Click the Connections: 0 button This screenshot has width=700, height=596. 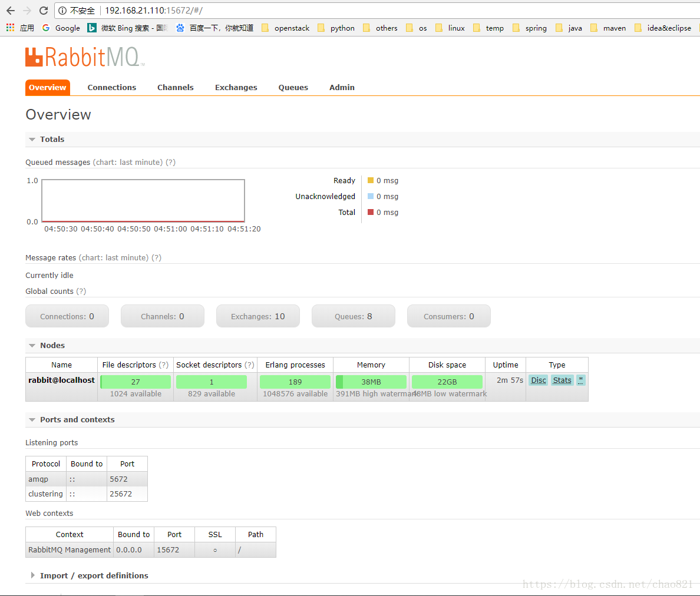(67, 316)
